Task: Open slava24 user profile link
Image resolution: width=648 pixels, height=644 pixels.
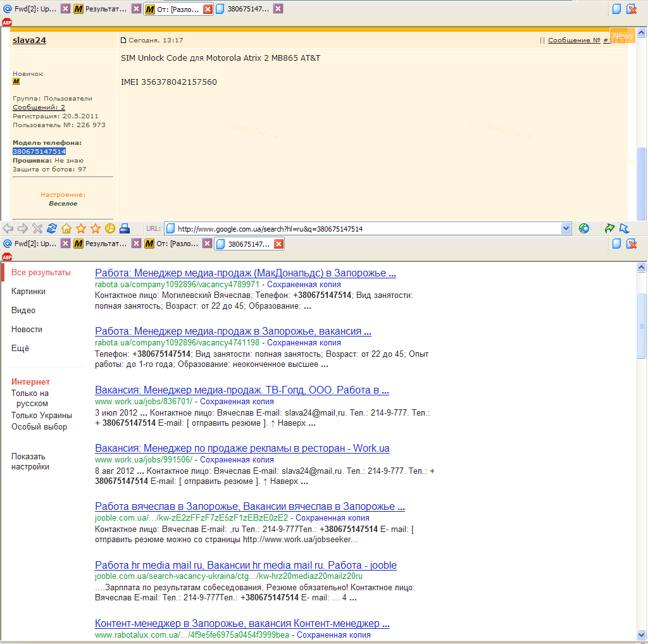Action: pyautogui.click(x=29, y=40)
